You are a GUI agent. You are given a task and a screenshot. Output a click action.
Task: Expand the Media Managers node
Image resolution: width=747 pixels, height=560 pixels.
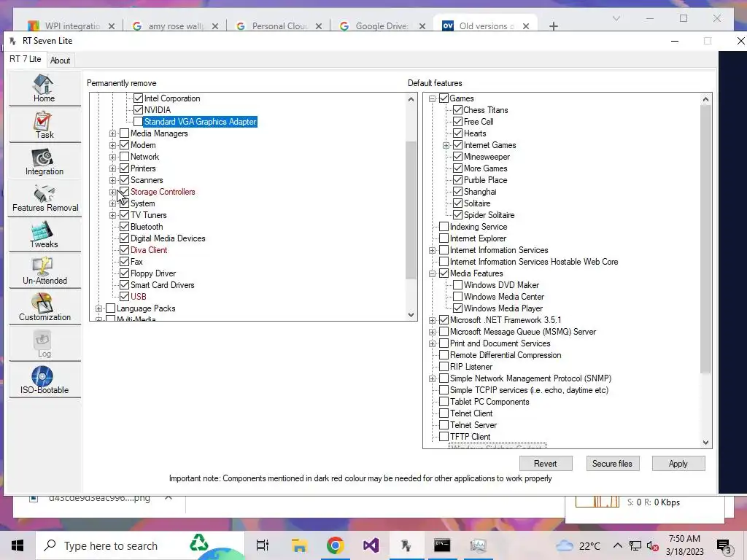113,134
